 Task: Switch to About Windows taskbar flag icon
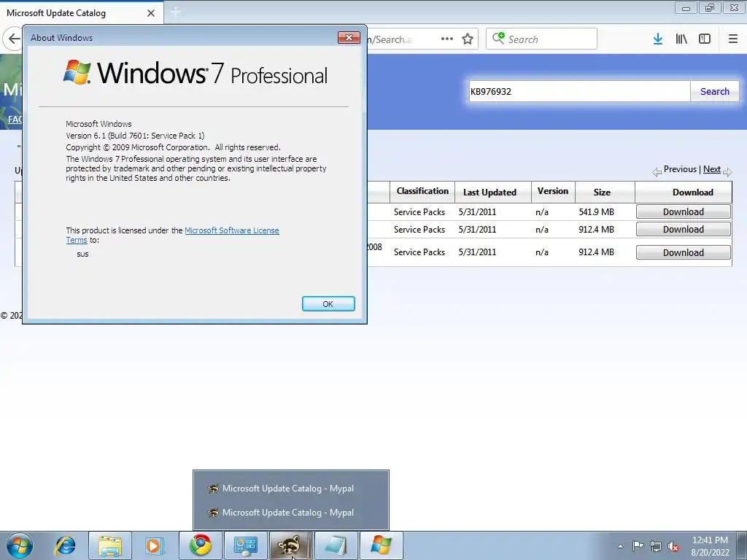coord(381,545)
